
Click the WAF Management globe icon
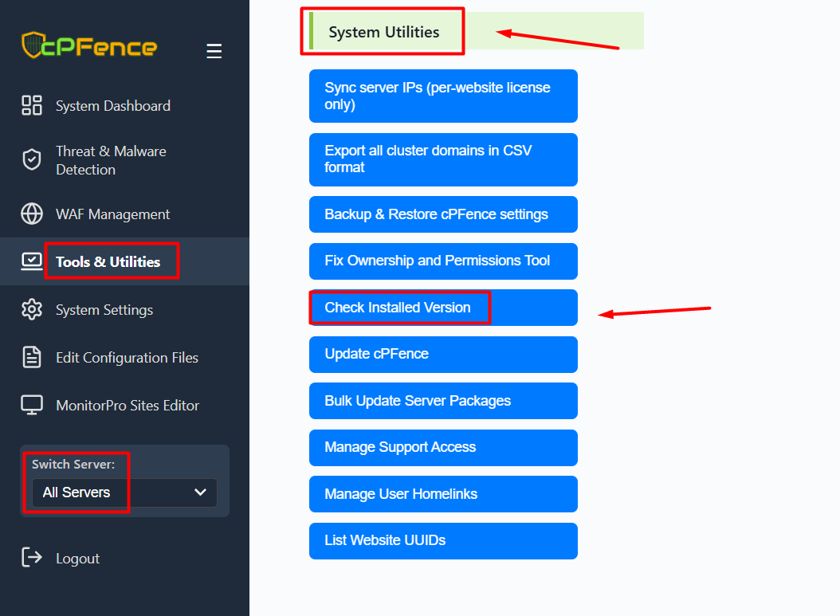[x=32, y=214]
